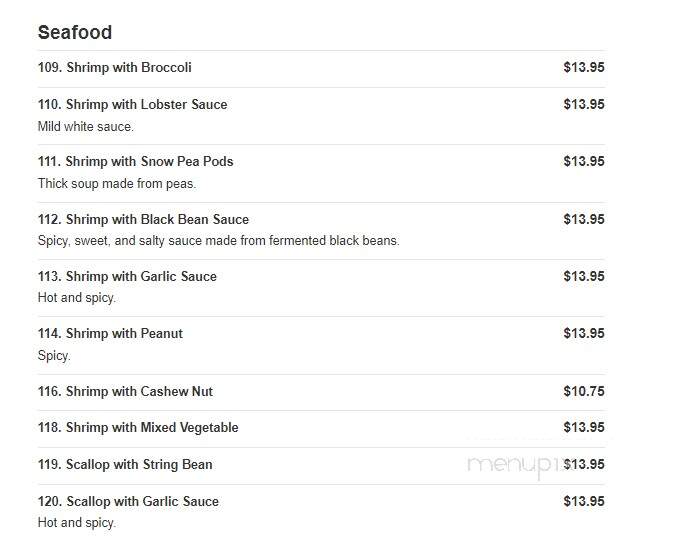Click the menupix watermark logo
The image size is (700, 547).
[518, 465]
